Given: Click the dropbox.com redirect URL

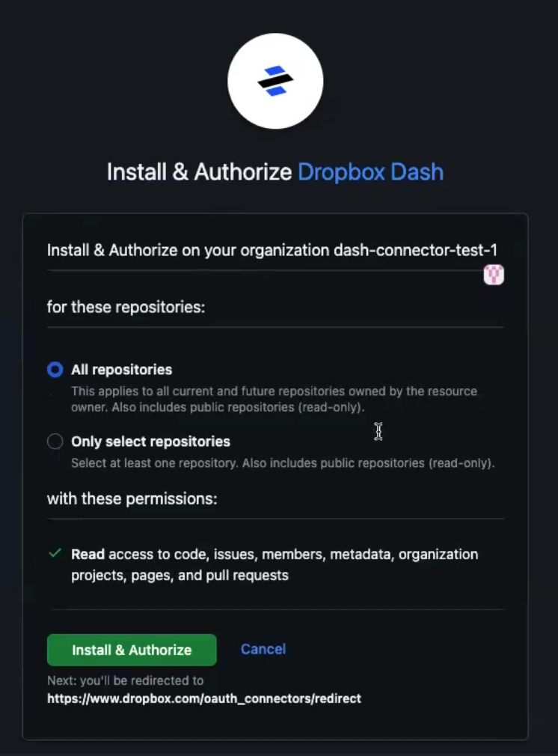Looking at the screenshot, I should coord(204,698).
